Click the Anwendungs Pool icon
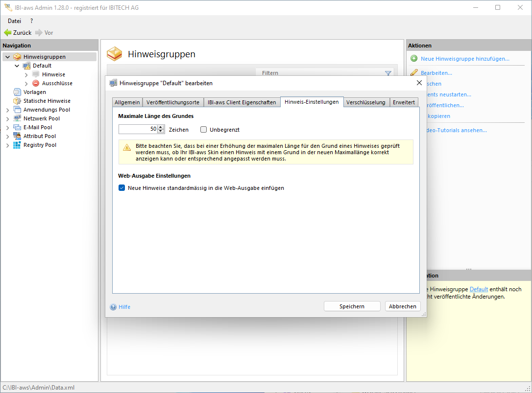Viewport: 532px width, 393px height. (17, 110)
